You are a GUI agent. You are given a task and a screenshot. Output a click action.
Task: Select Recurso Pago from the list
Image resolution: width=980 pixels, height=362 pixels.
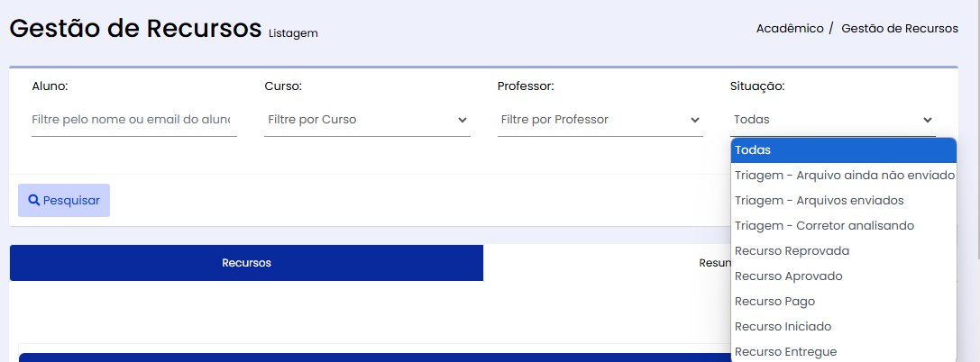point(844,302)
